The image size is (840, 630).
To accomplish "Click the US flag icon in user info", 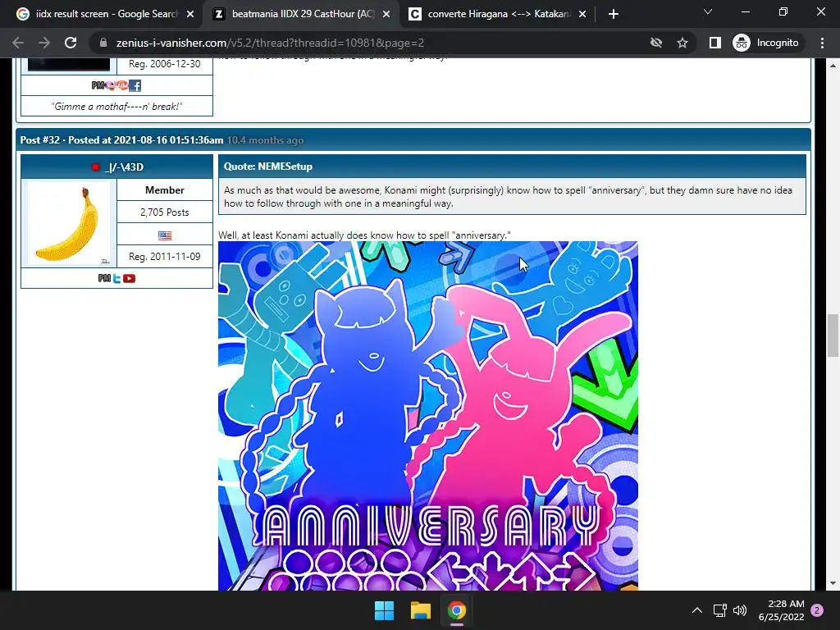I will pos(164,235).
